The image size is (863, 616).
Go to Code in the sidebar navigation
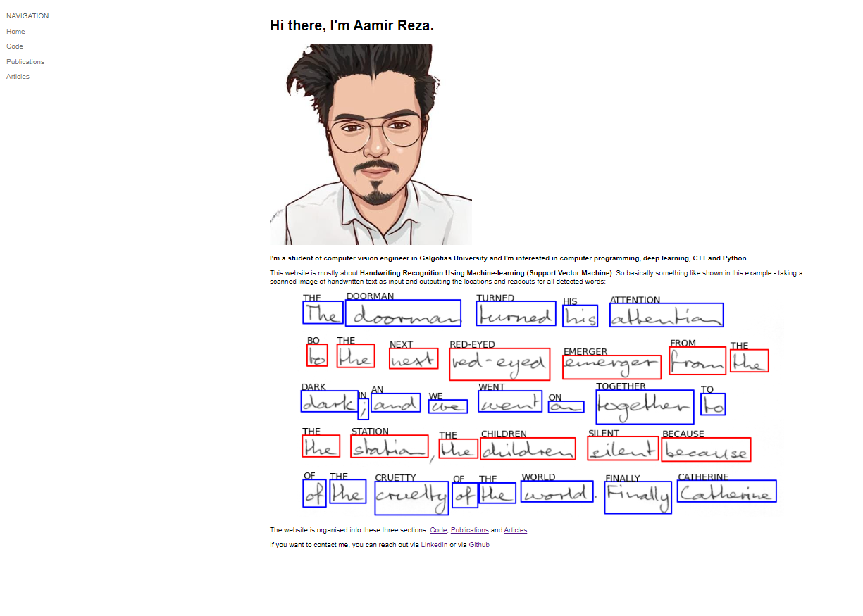pyautogui.click(x=15, y=46)
